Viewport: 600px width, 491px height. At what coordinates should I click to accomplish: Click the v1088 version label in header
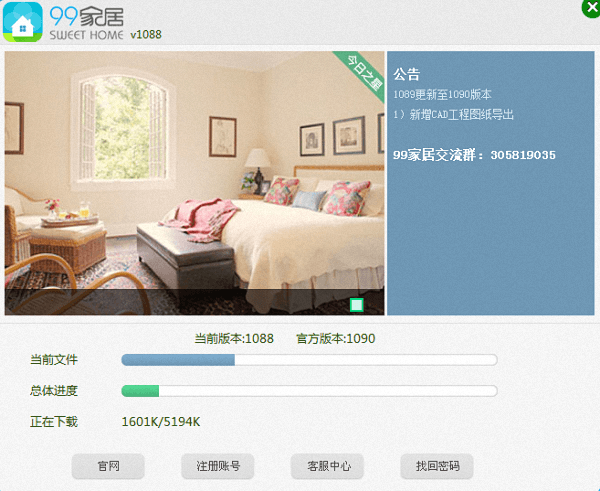click(x=146, y=34)
